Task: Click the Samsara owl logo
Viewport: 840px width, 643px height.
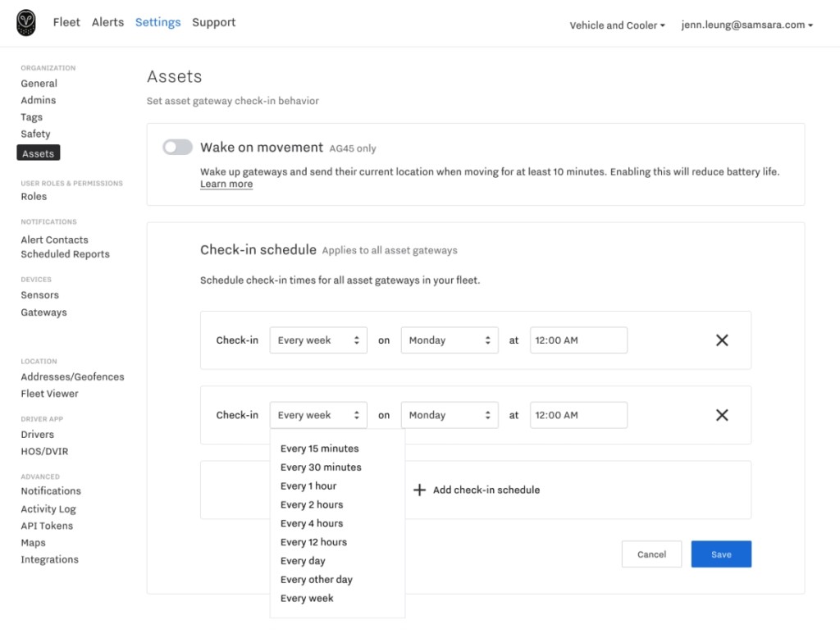Action: 26,23
